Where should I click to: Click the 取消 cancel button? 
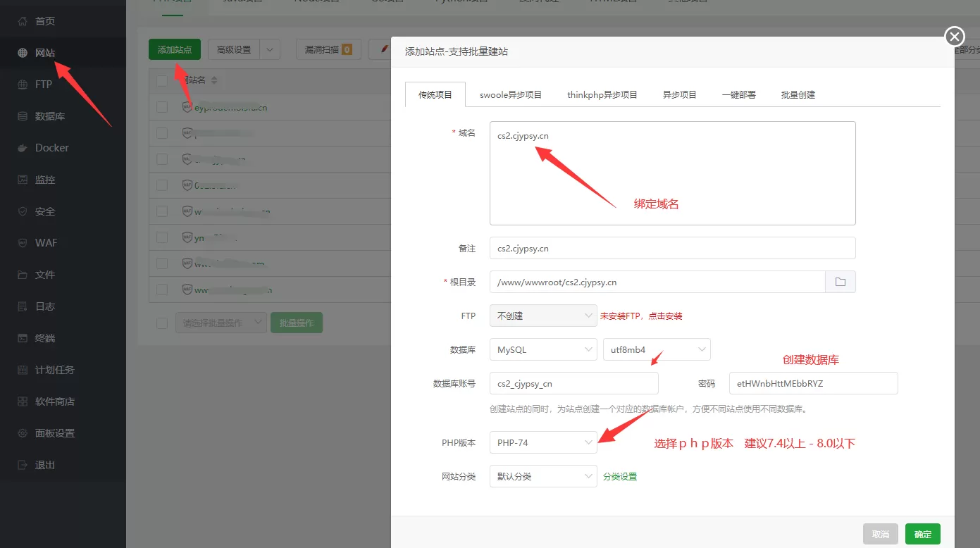(881, 535)
